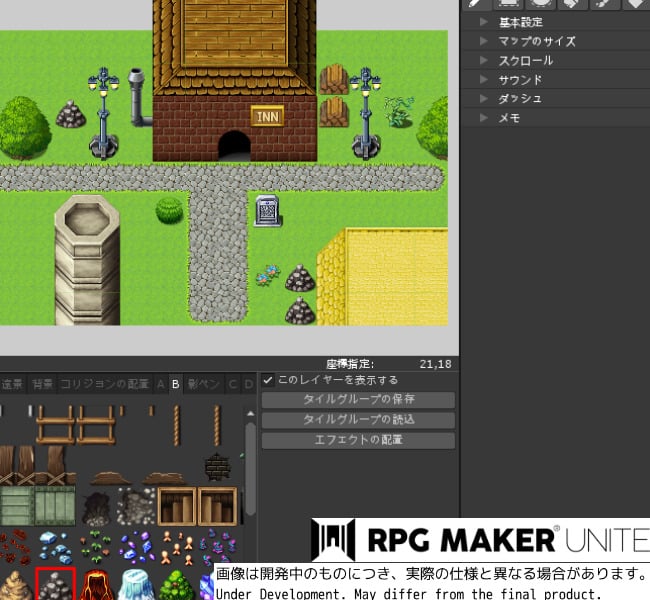Screen dimensions: 650x600
Task: Click the エフェクトの配置 button
Action: pyautogui.click(x=358, y=441)
